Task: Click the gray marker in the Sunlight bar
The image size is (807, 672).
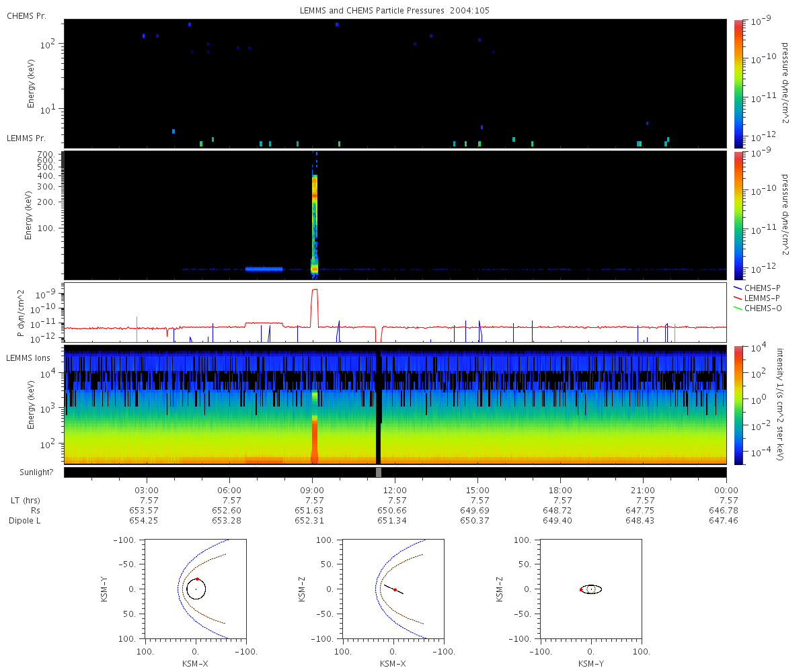Action: 379,472
